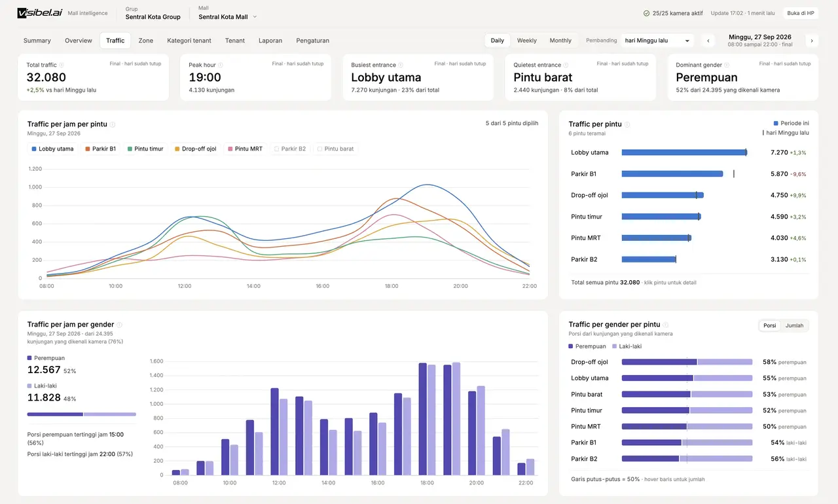Screen dimensions: 838x504
Task: Click Parkir B2 row in Traffic per pintu
Action: 689,259
